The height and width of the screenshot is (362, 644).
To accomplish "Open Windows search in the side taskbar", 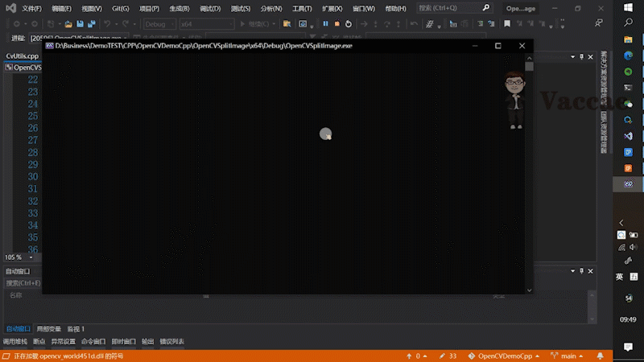I will 628,23.
